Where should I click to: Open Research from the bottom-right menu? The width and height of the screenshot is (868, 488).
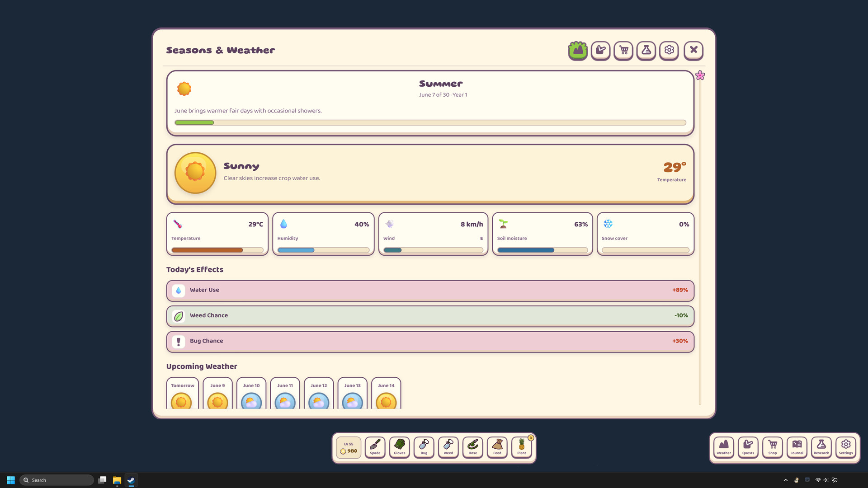821,447
